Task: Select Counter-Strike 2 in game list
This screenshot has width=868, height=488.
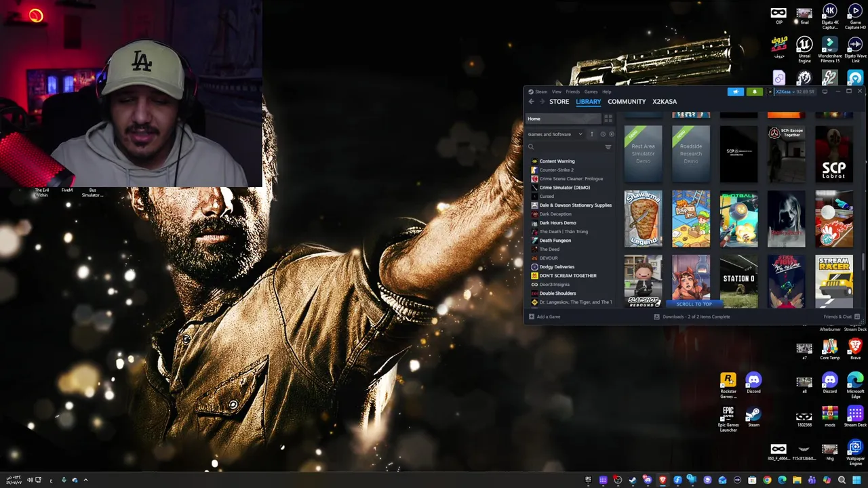Action: (556, 170)
